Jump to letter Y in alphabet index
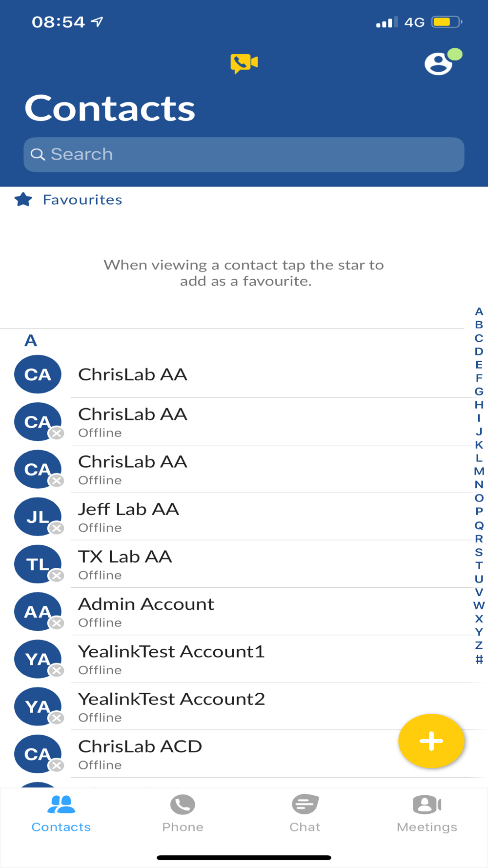Image resolution: width=488 pixels, height=868 pixels. (479, 632)
